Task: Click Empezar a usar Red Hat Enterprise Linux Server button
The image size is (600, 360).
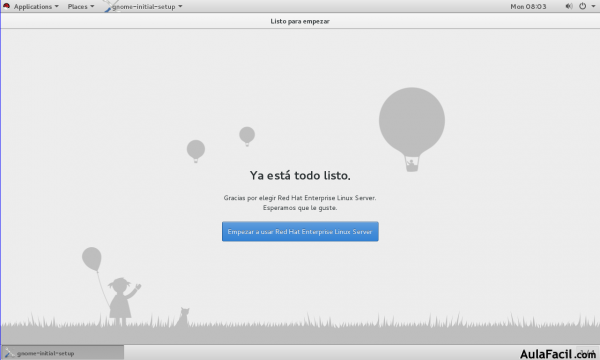Action: pos(300,231)
